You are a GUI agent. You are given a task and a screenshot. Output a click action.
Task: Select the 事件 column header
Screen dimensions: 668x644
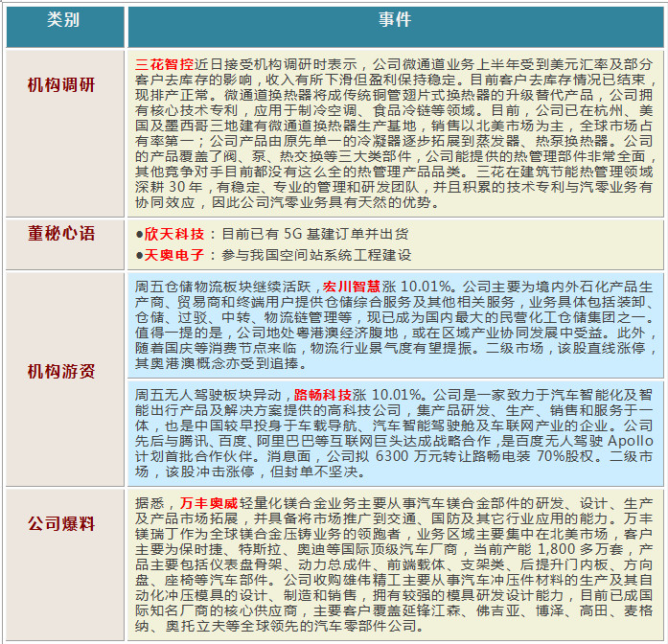point(395,20)
